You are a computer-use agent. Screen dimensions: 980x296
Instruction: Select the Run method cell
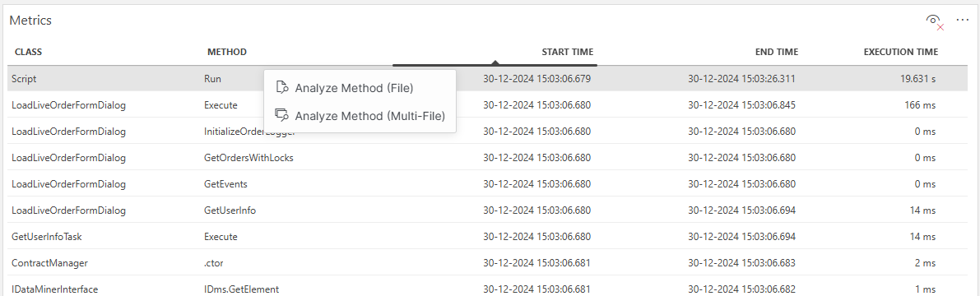(x=213, y=79)
